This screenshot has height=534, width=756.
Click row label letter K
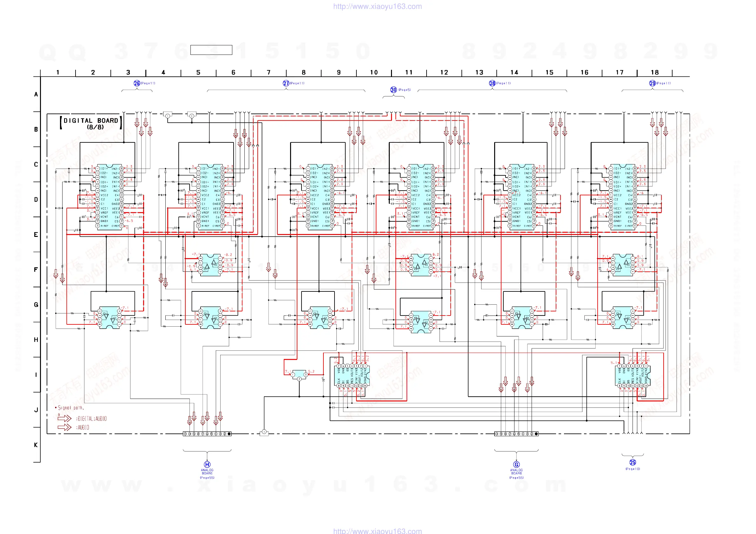(x=36, y=445)
